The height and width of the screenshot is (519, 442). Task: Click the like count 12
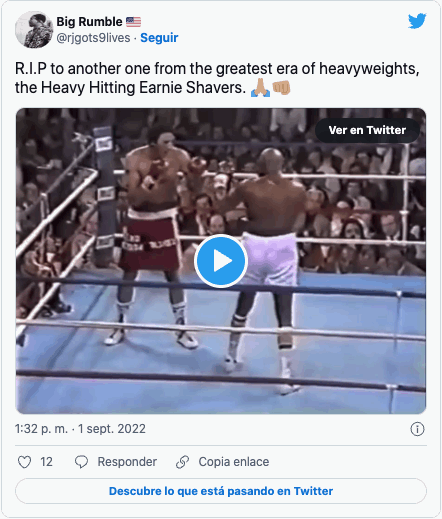[46, 462]
